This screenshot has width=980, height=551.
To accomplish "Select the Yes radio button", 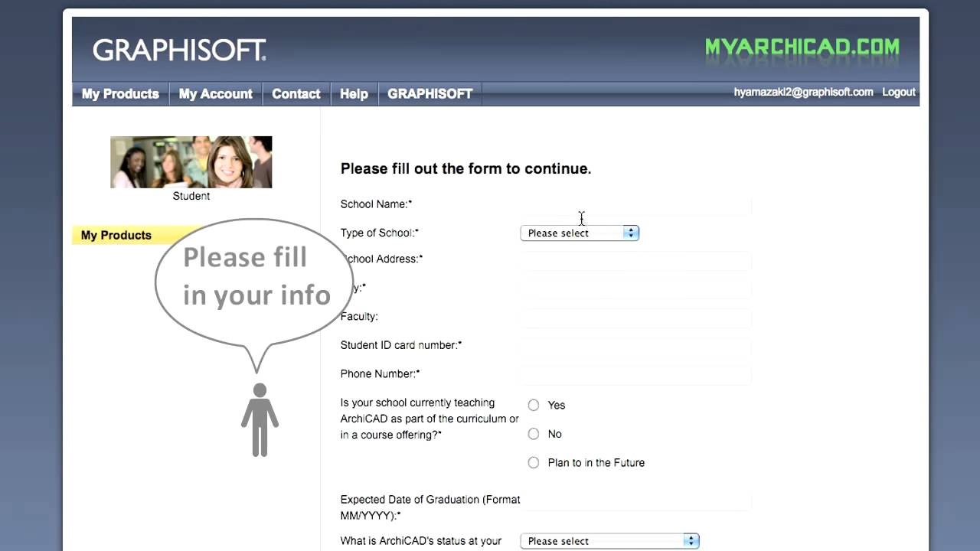I will (x=534, y=405).
